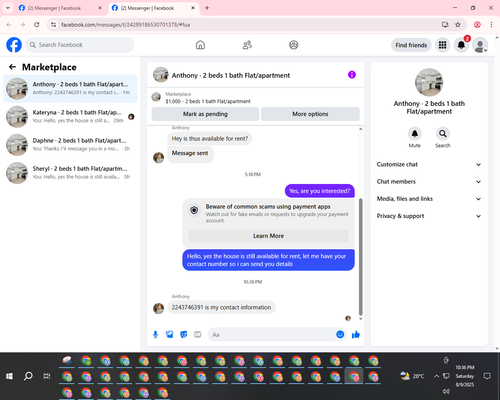Viewport: 500px width, 400px height.
Task: Record a voice clip microphone icon
Action: [155, 334]
